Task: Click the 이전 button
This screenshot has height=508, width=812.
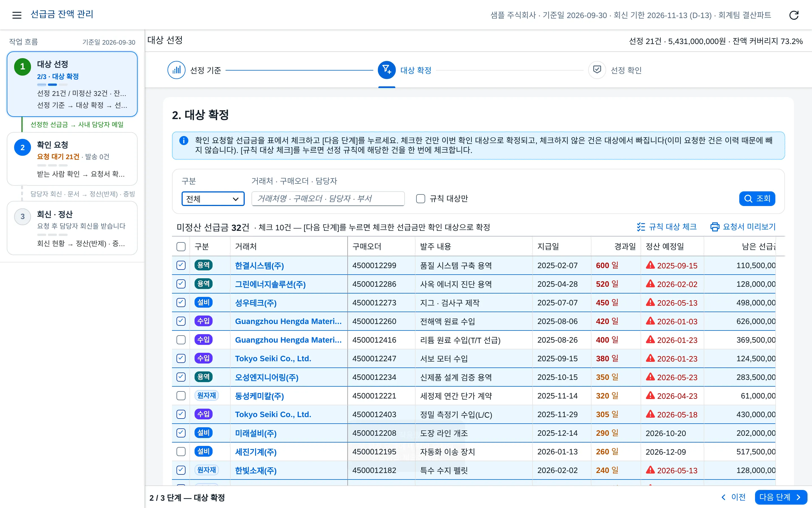Action: point(734,497)
